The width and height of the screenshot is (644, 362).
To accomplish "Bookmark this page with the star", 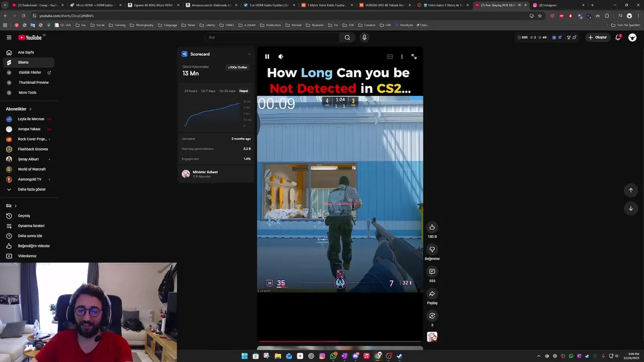I will (x=540, y=16).
